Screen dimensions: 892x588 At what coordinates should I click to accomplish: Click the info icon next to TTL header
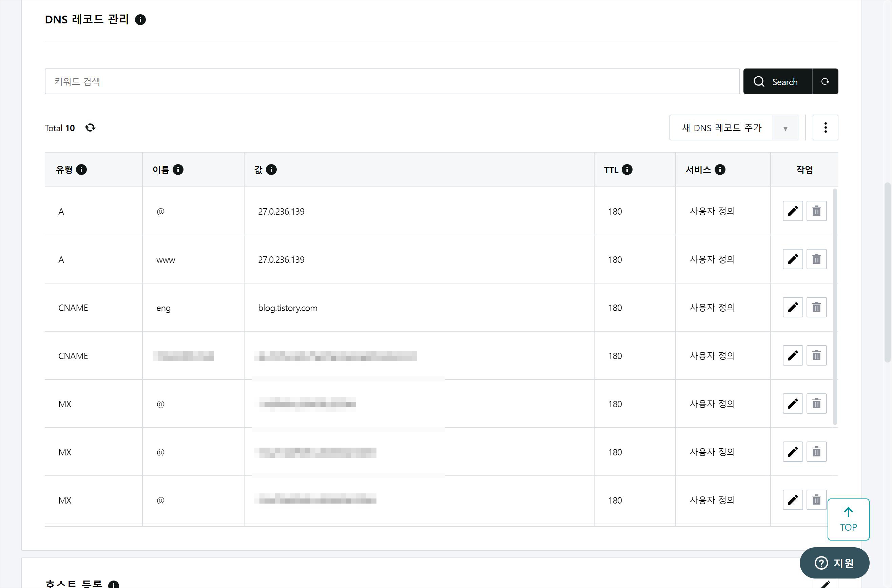click(627, 170)
